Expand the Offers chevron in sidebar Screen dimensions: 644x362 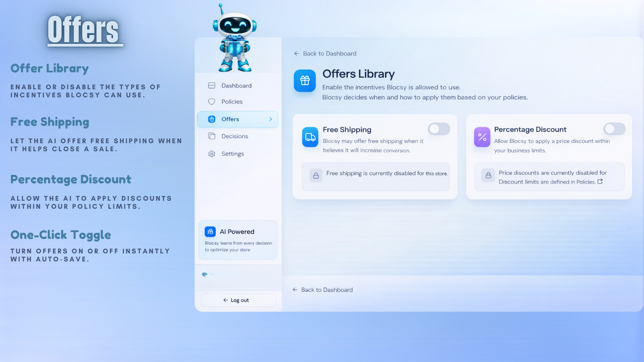(x=270, y=119)
